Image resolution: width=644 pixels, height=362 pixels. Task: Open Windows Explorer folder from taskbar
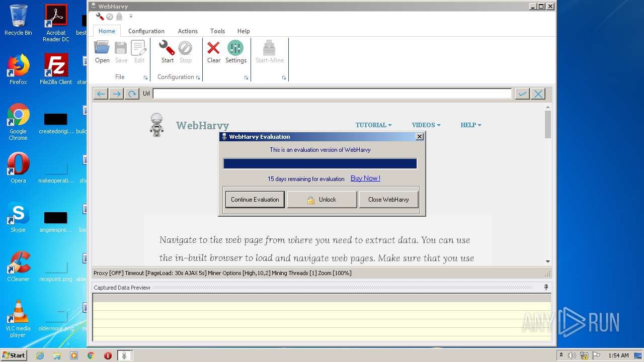pos(57,355)
